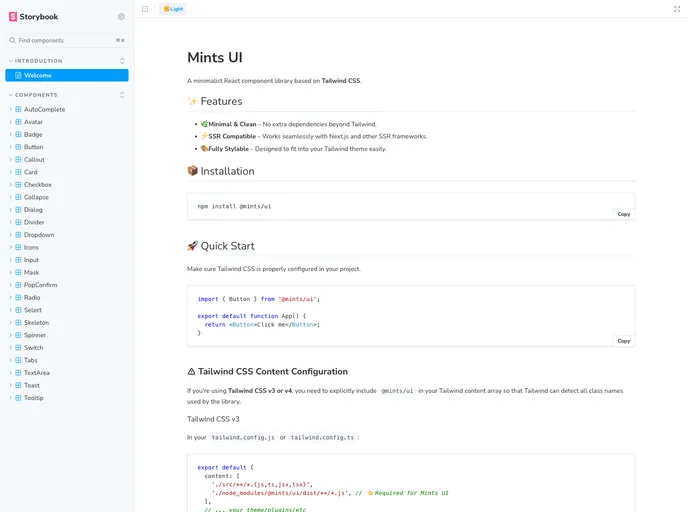Click the Checkbox component grid icon

[18, 185]
